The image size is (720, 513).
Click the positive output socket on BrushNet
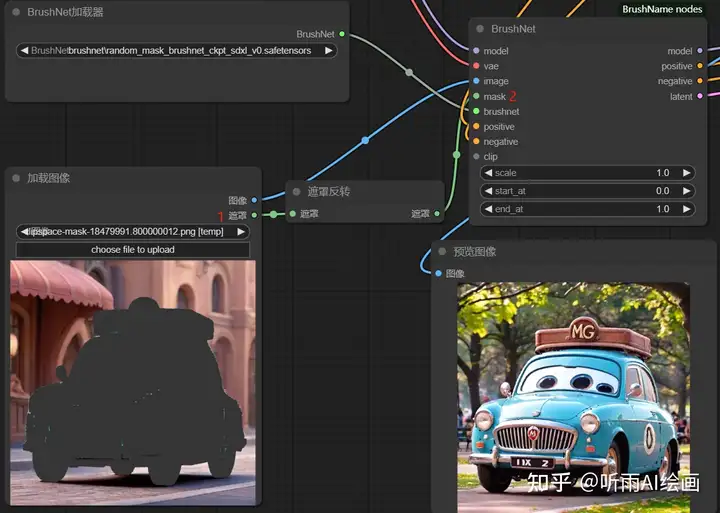coord(700,66)
